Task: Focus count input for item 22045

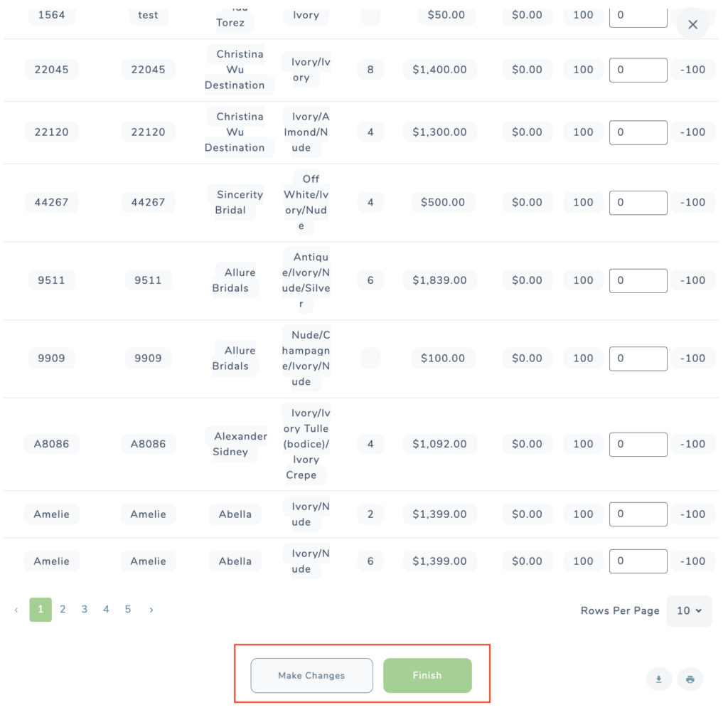Action: click(x=638, y=70)
